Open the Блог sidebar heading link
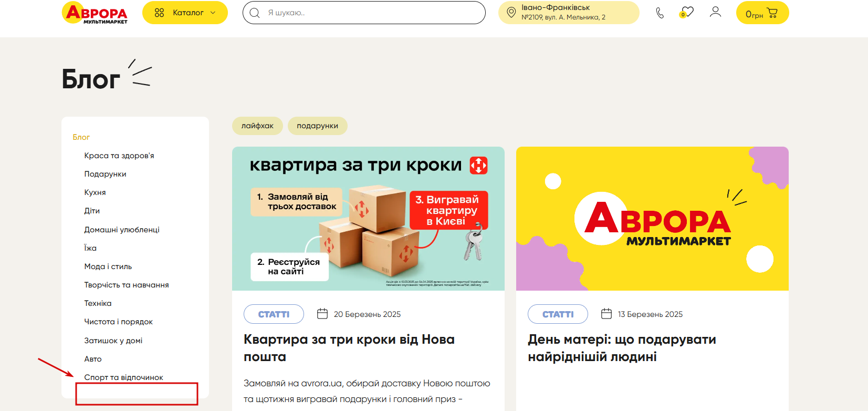The width and height of the screenshot is (868, 411). [x=81, y=137]
